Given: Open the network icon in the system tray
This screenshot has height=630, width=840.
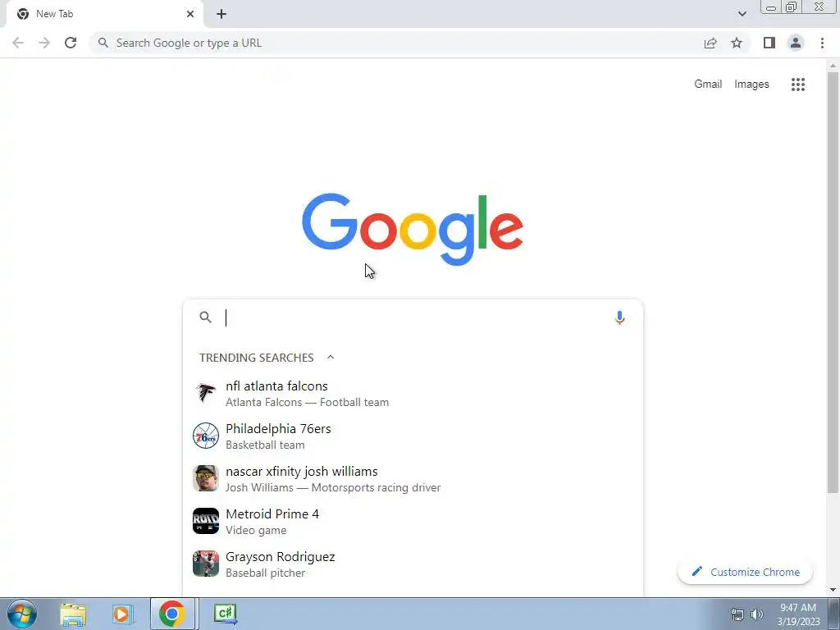Looking at the screenshot, I should pos(737,614).
